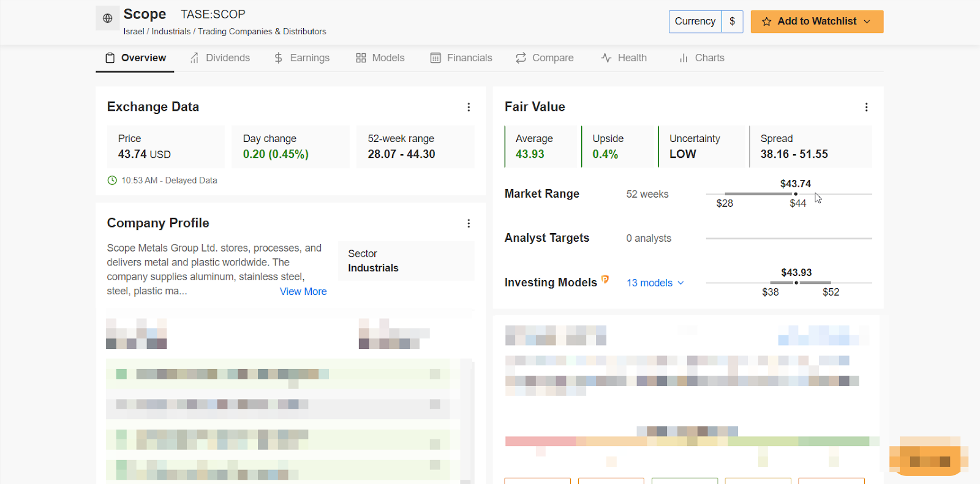Click the Industrials breadcrumb text
The width and height of the screenshot is (980, 484).
171,32
